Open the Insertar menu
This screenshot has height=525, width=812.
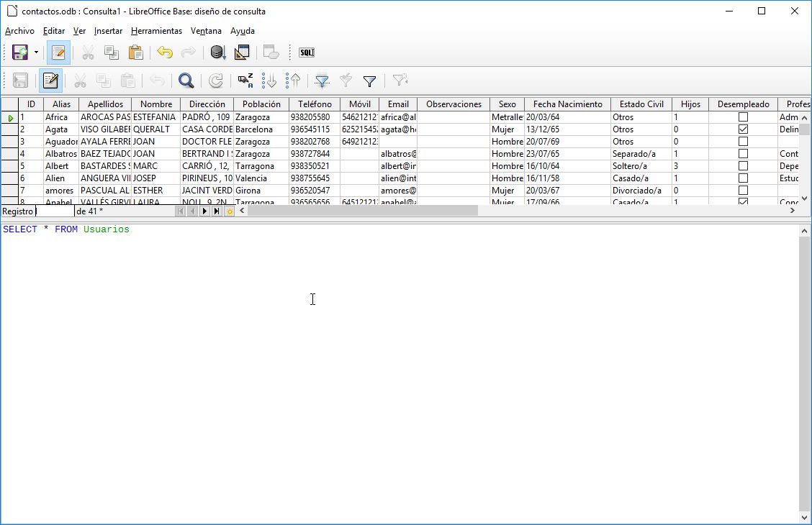108,31
